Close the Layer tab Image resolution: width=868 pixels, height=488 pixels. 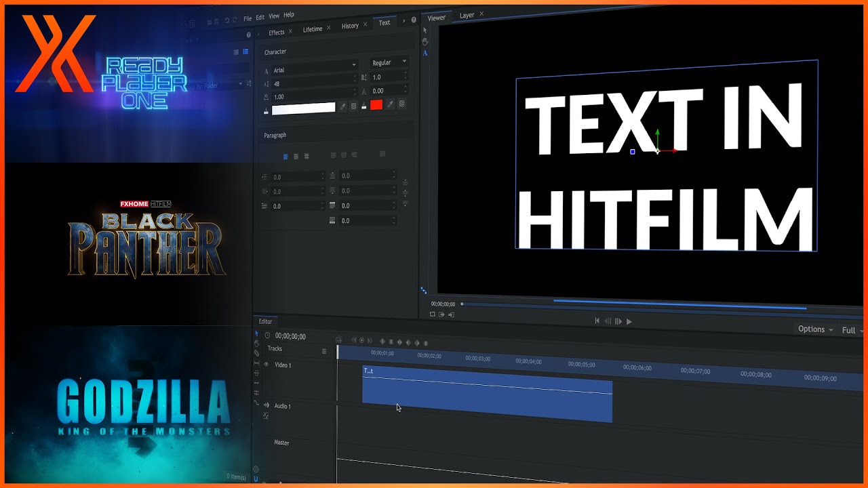pos(481,14)
